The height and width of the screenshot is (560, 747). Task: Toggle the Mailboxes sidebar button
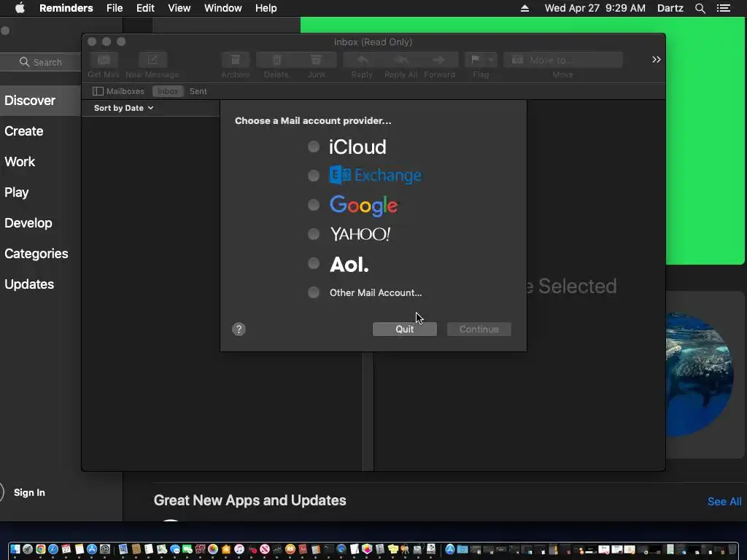118,91
